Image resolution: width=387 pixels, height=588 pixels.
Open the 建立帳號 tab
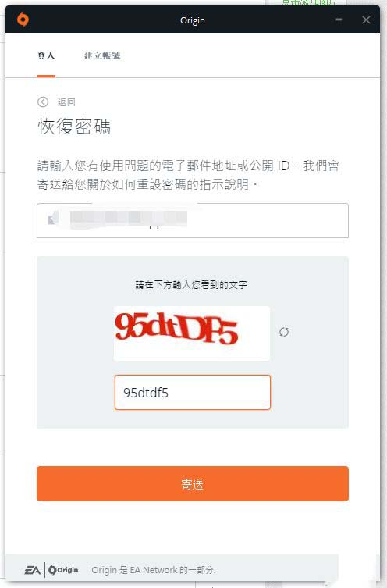pyautogui.click(x=102, y=55)
